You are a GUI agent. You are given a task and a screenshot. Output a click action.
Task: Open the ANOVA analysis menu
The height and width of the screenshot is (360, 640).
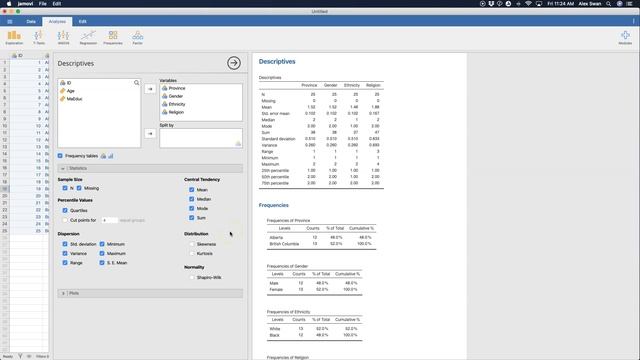[x=63, y=37]
